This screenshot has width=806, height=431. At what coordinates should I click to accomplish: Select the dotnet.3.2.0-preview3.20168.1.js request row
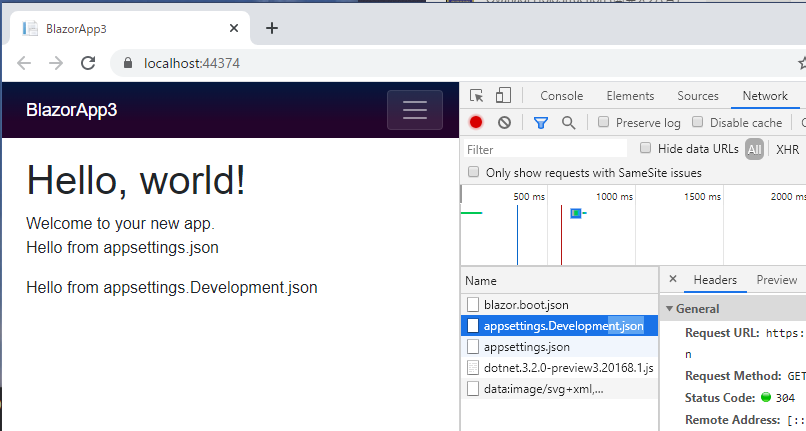(559, 368)
